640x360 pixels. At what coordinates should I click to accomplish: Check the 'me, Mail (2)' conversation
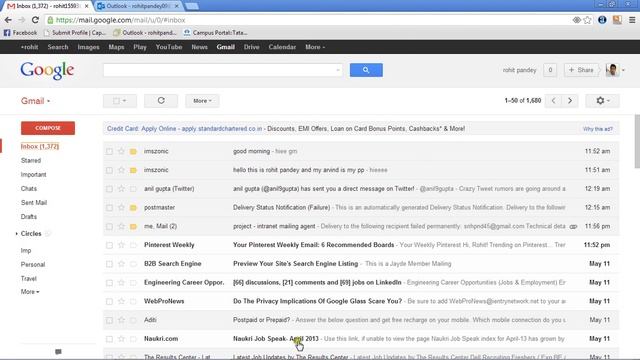(109, 227)
